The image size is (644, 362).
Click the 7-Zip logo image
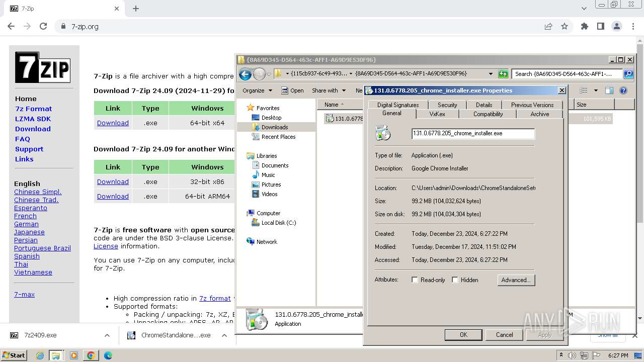43,67
